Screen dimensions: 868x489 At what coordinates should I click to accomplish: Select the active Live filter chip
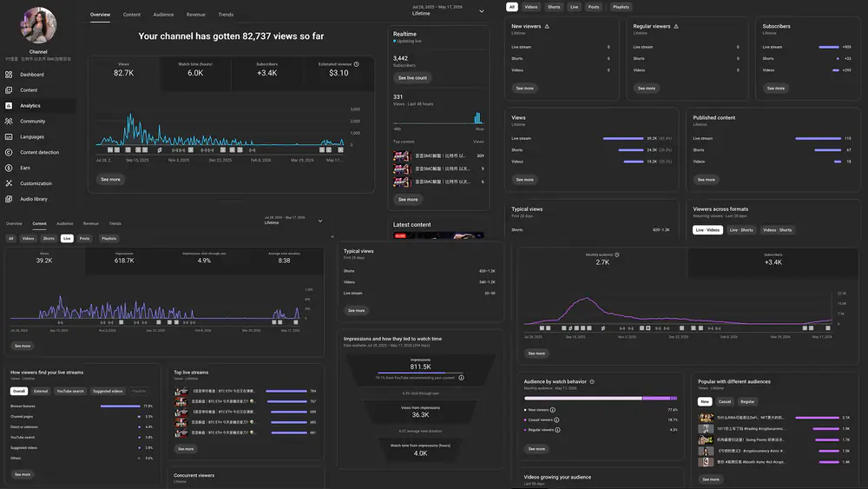point(67,238)
